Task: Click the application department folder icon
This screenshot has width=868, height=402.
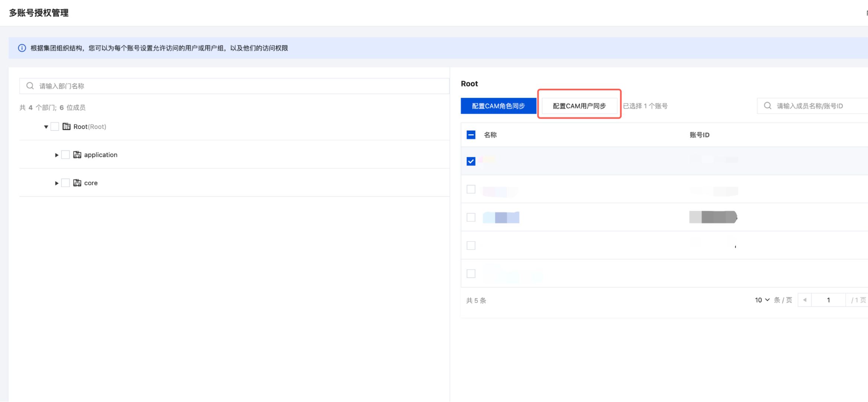Action: tap(77, 155)
